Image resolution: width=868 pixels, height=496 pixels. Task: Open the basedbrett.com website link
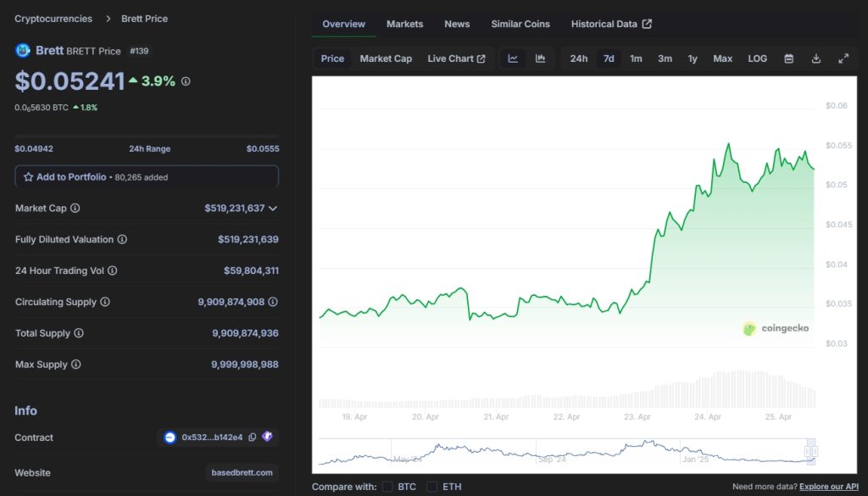click(242, 473)
